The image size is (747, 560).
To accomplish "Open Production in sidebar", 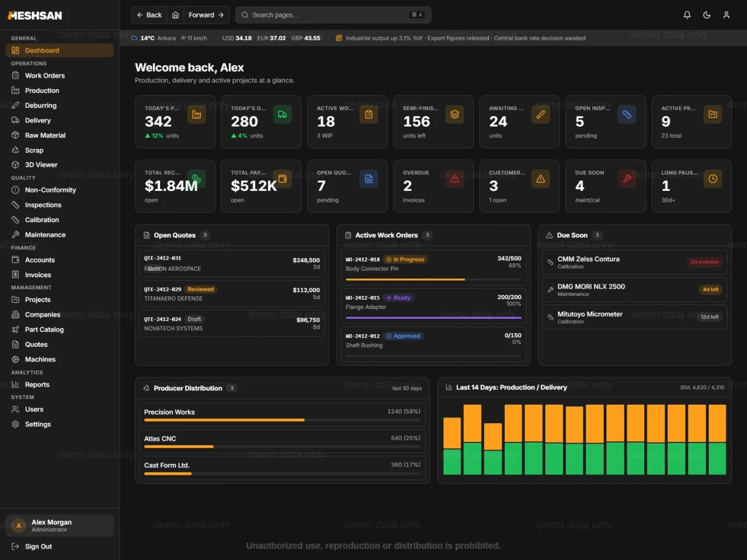I will (60, 90).
